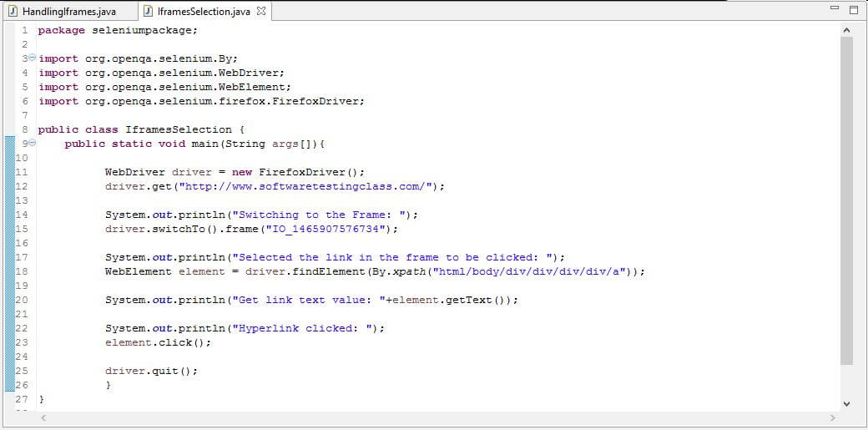868x430 pixels.
Task: Click 'WebElement element' declaration on line 18
Action: click(x=164, y=271)
